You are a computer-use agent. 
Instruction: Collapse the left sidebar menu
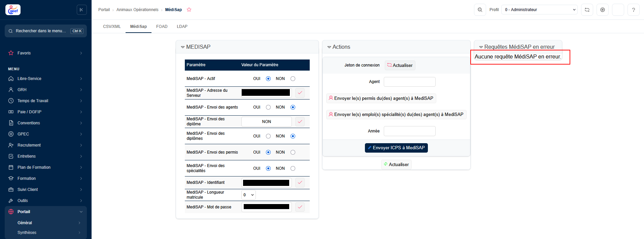tap(81, 10)
